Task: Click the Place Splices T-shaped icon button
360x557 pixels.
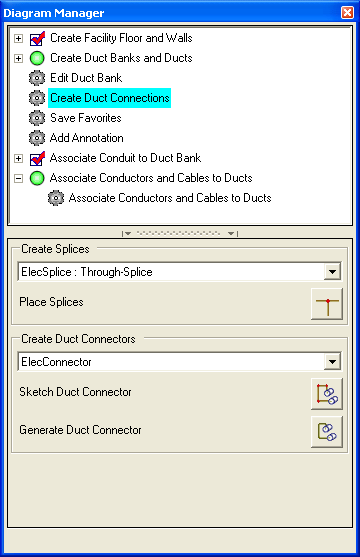Action: [327, 304]
